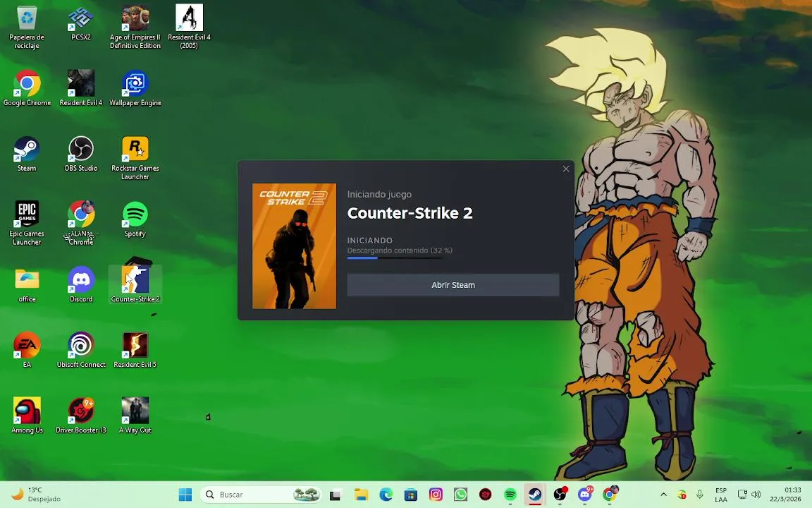Select the Driver Booster 13 desktop shortcut

tap(81, 415)
